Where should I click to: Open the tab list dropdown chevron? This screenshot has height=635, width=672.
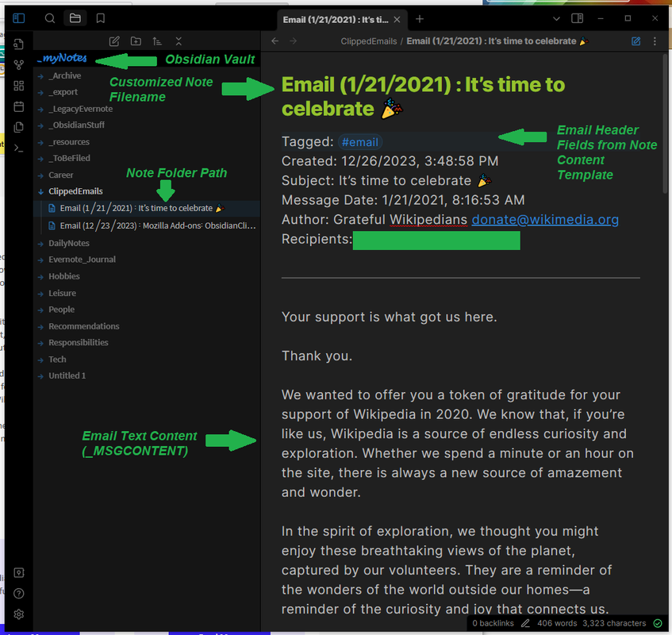pos(556,19)
